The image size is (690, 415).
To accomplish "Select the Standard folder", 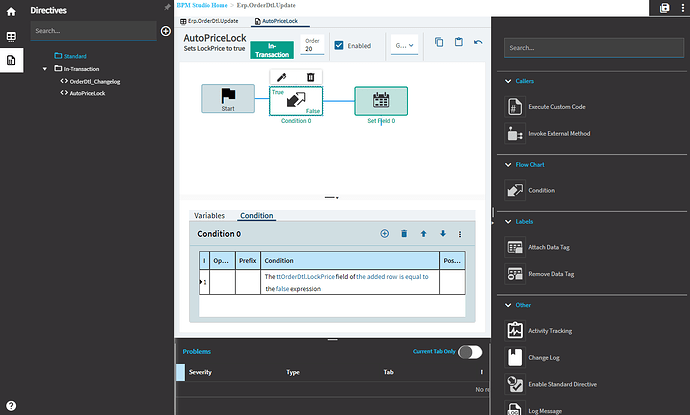I will pos(70,56).
